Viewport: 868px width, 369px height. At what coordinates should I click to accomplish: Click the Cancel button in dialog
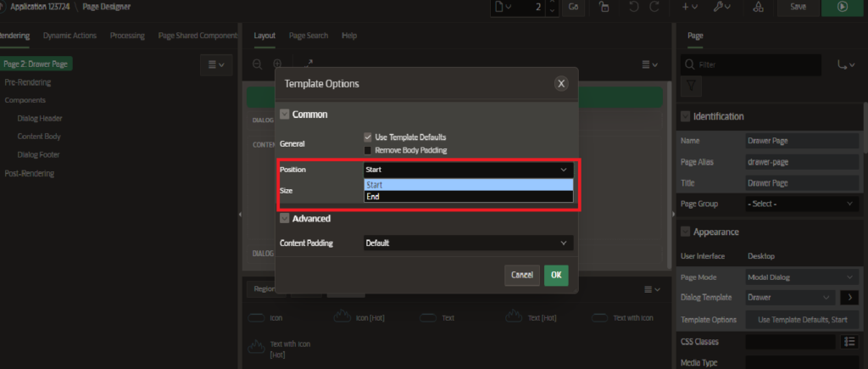[x=522, y=275]
